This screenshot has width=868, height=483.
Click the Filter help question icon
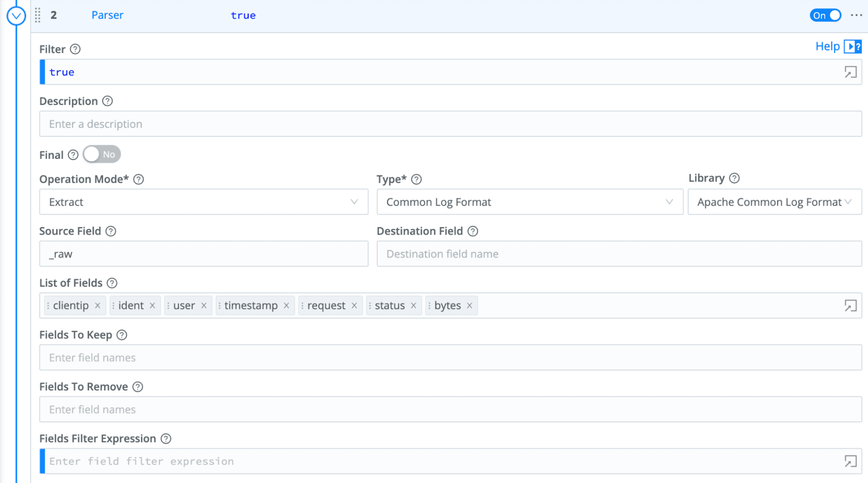75,49
